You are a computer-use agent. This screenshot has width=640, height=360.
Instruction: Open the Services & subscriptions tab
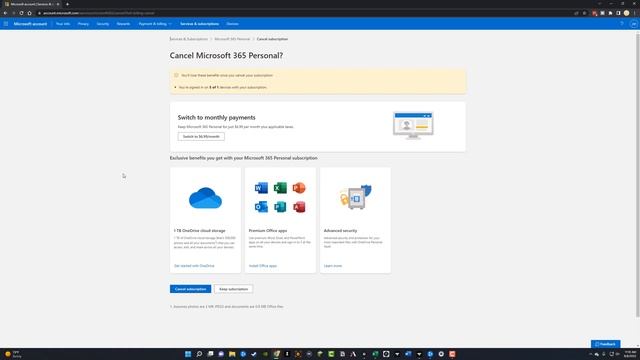click(x=200, y=24)
